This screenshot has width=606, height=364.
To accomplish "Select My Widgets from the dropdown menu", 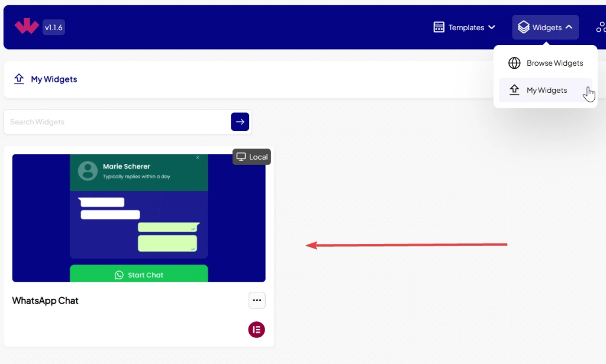I will (545, 91).
